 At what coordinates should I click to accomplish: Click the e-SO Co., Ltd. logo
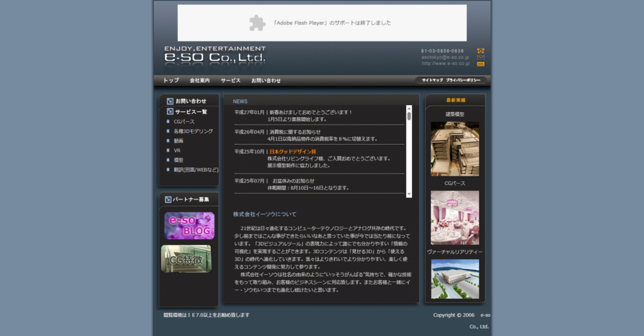(x=214, y=57)
